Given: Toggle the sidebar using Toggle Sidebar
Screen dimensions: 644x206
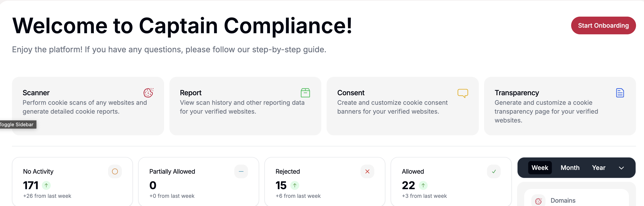Looking at the screenshot, I should pos(18,124).
